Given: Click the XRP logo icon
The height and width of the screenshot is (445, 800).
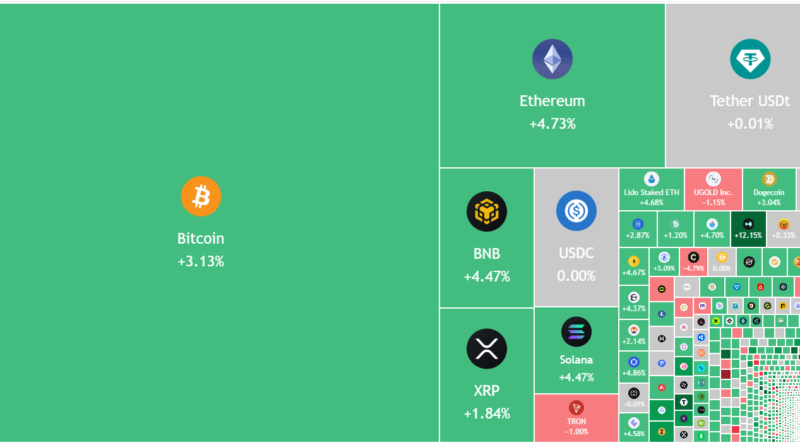Looking at the screenshot, I should (486, 348).
